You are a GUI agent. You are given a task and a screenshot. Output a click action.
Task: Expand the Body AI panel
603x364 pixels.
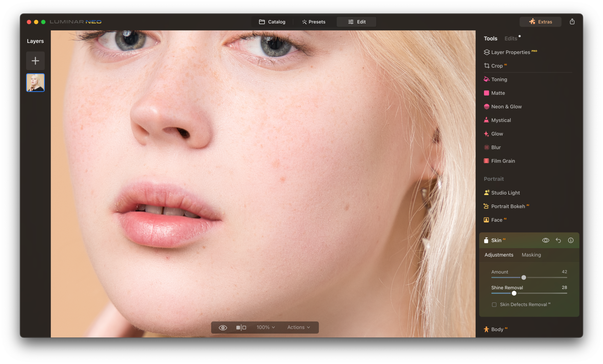click(498, 329)
